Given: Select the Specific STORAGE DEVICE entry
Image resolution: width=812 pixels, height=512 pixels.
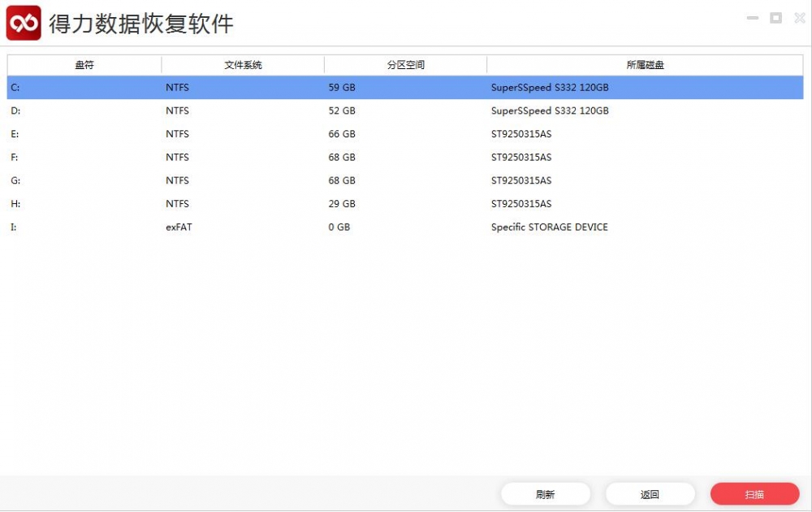Looking at the screenshot, I should coord(550,227).
